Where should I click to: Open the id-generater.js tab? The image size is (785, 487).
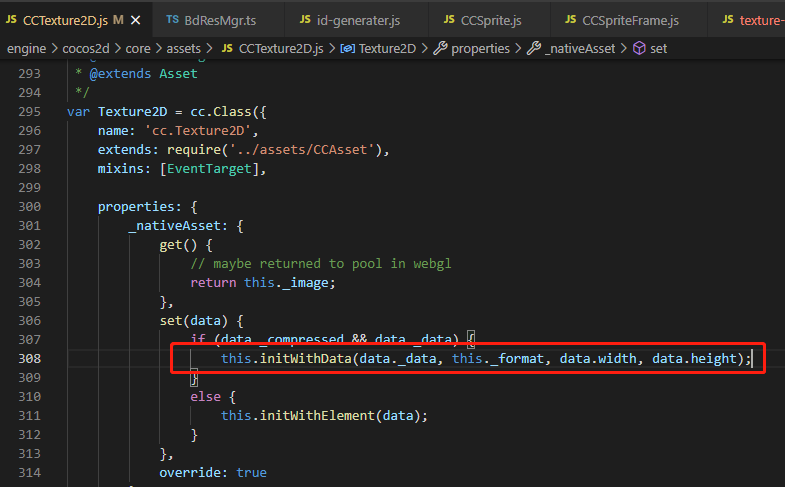click(356, 20)
